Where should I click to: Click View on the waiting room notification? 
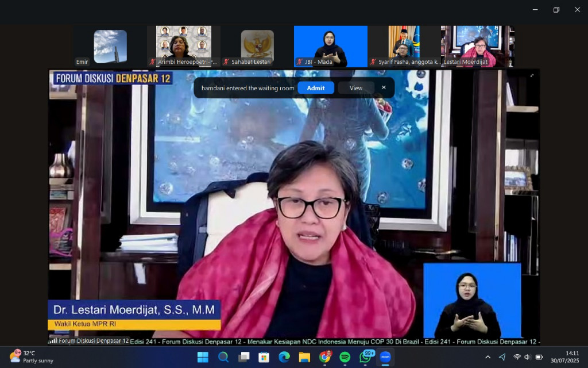(x=356, y=88)
